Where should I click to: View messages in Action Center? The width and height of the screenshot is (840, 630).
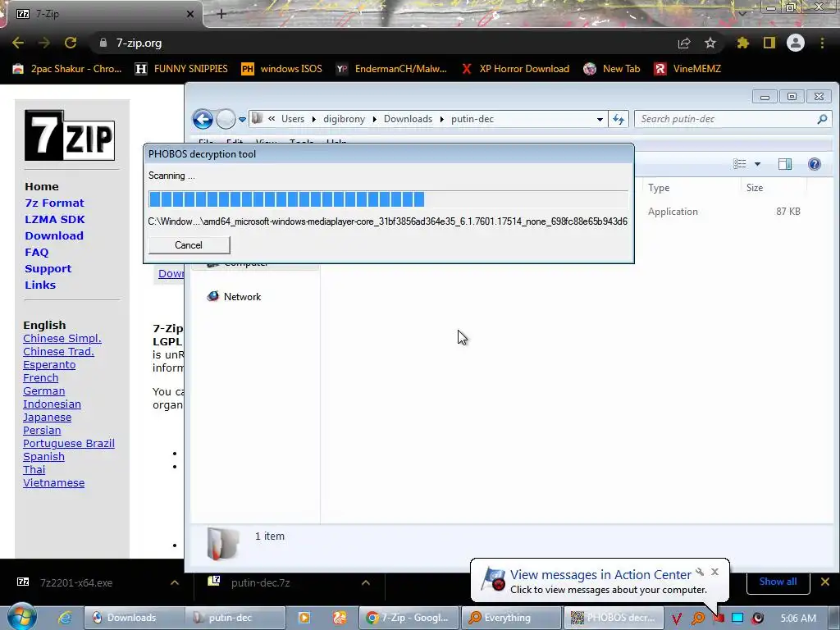click(x=600, y=575)
